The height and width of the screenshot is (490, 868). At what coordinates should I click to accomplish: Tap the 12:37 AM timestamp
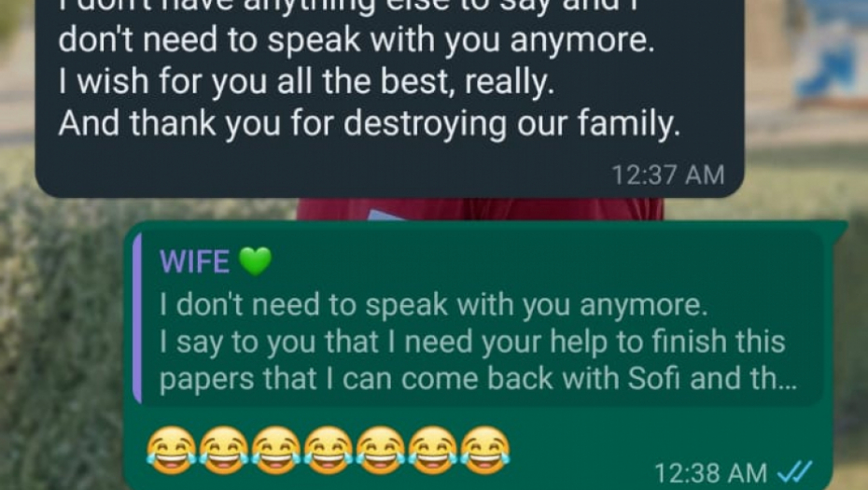point(667,175)
